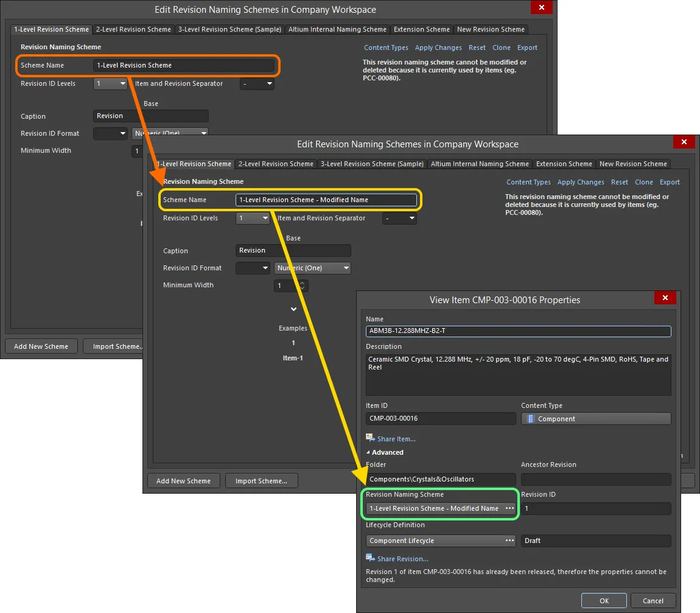
Task: Open Altium Internal Naming Scheme tab in middle dialog
Action: (x=480, y=164)
